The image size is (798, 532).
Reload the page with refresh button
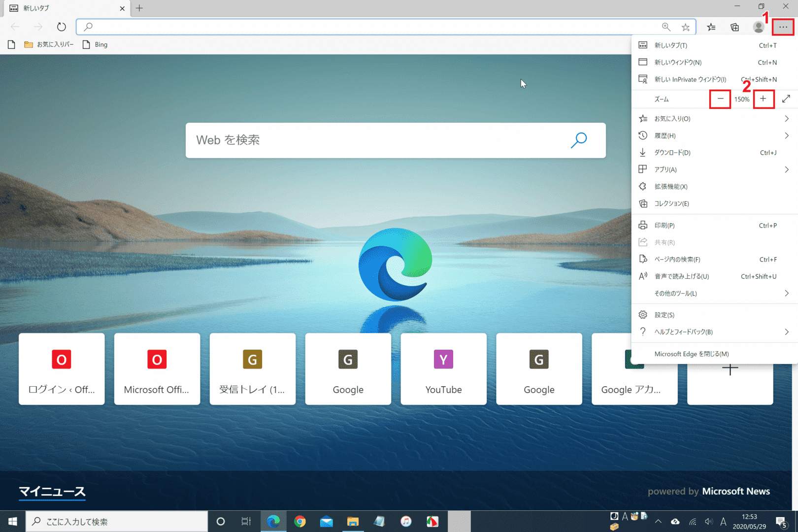(x=61, y=27)
